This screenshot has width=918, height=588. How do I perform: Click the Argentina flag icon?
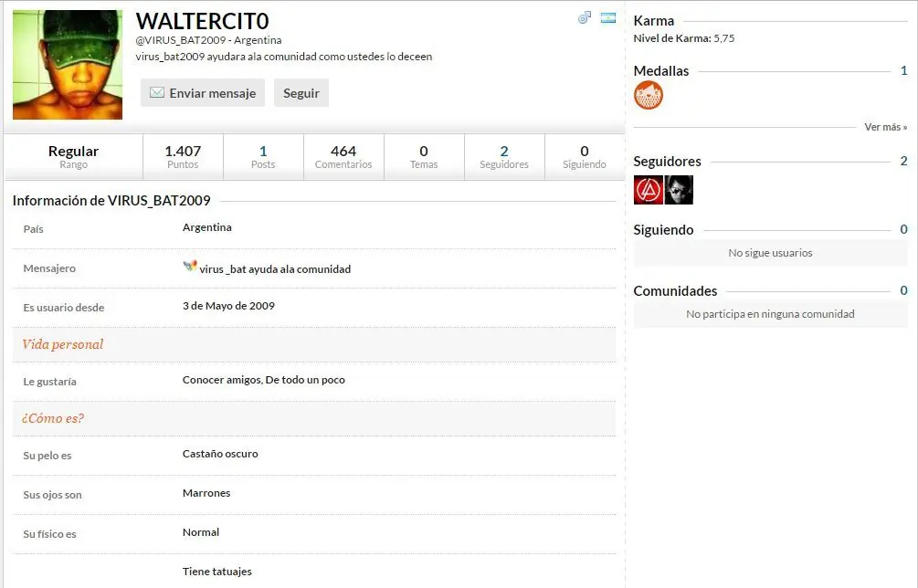click(x=608, y=17)
